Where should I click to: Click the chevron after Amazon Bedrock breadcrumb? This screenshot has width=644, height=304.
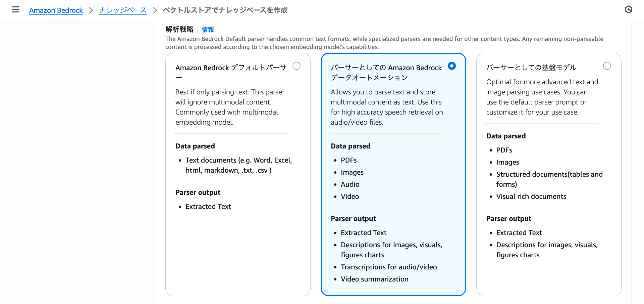pyautogui.click(x=91, y=10)
